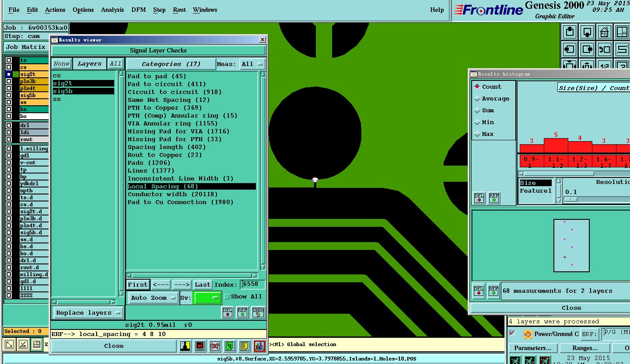Click the yellow-black profile icon beside Close

pyautogui.click(x=185, y=346)
